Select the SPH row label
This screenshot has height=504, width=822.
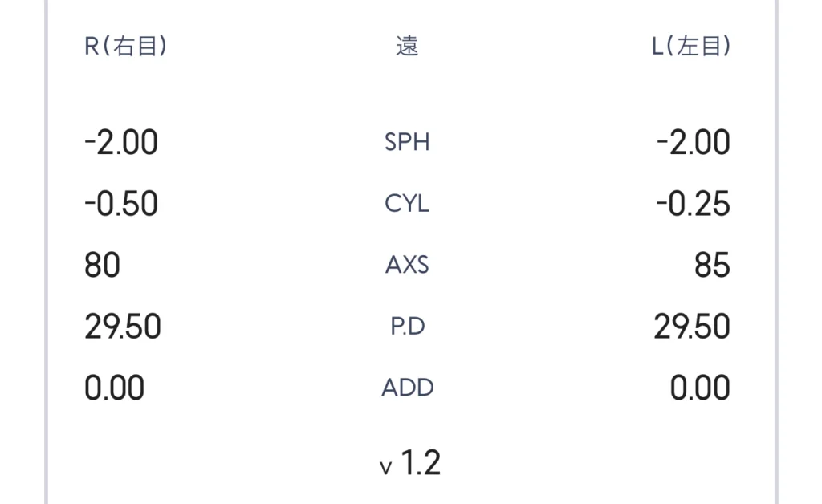(x=407, y=142)
